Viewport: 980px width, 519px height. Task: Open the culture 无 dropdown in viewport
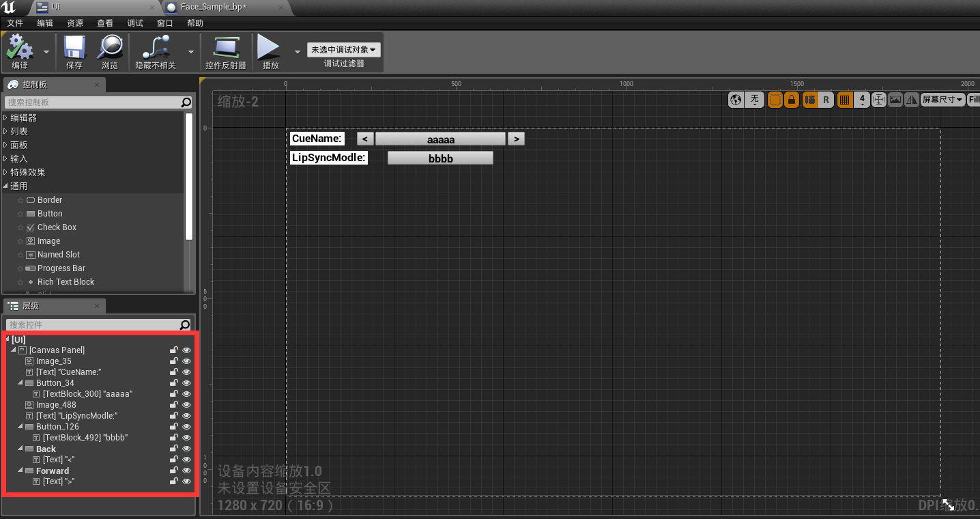tap(754, 100)
